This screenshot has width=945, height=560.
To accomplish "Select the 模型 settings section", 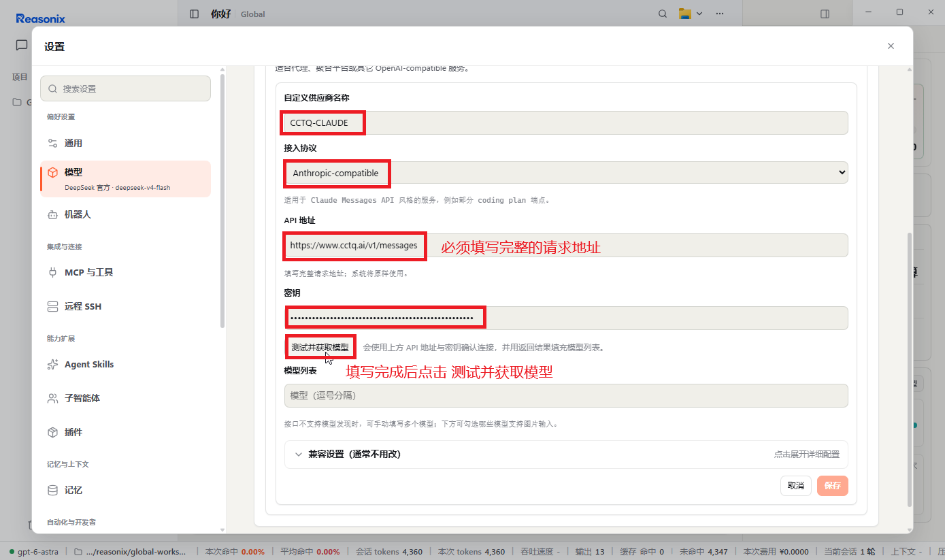I will (126, 179).
